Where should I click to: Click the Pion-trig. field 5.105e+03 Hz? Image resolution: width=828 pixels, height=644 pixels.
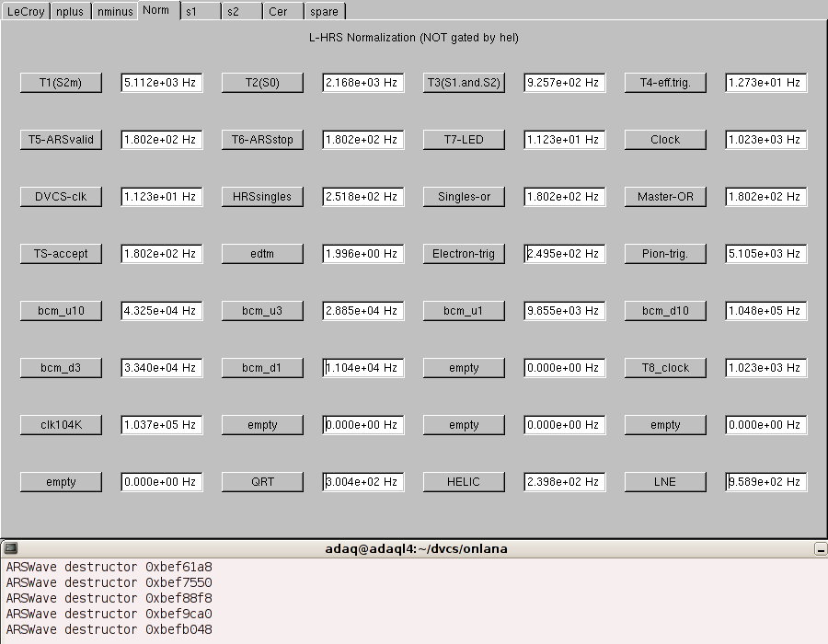766,253
